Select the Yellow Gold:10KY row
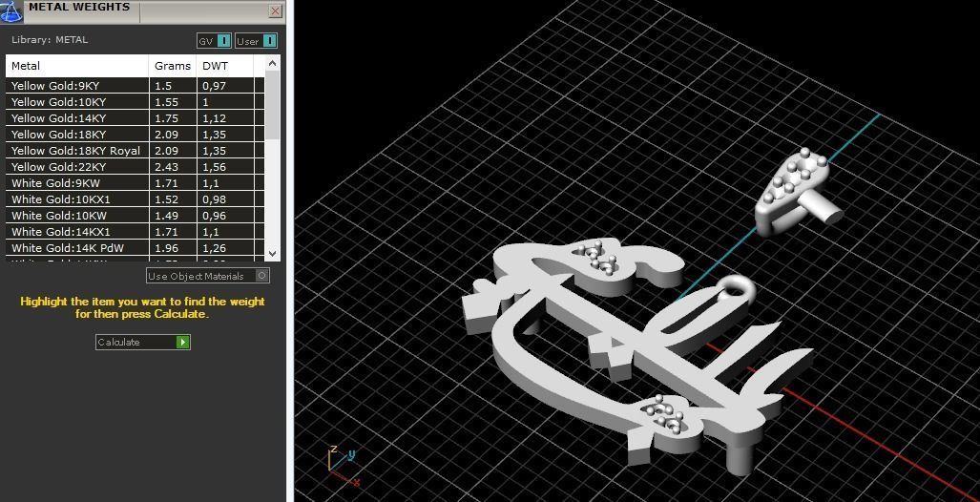 click(135, 102)
